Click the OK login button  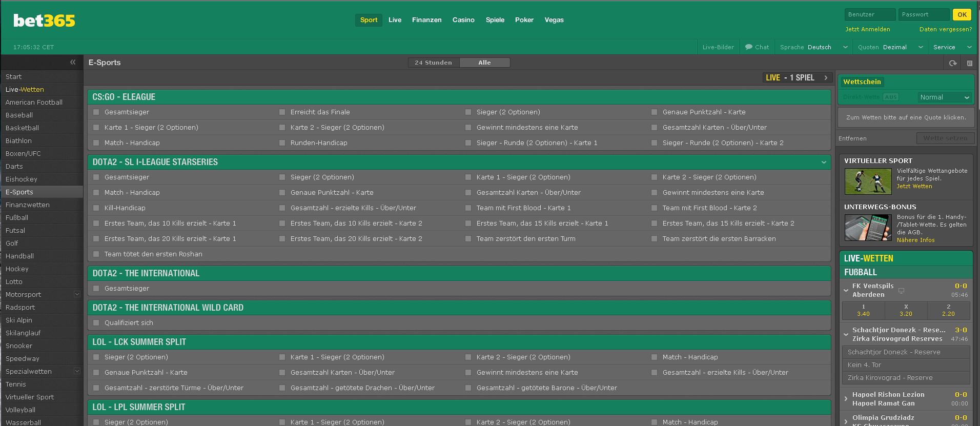962,14
